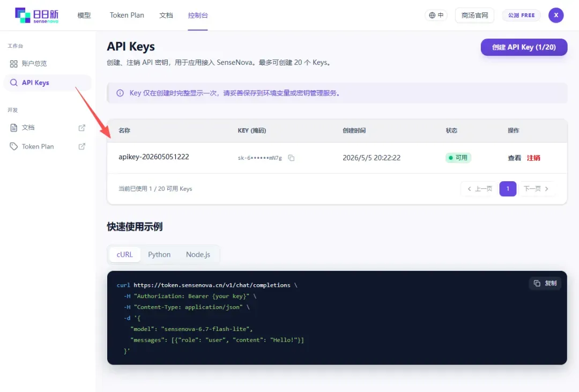Click the info icon in the Key notice
The height and width of the screenshot is (392, 579).
point(120,93)
